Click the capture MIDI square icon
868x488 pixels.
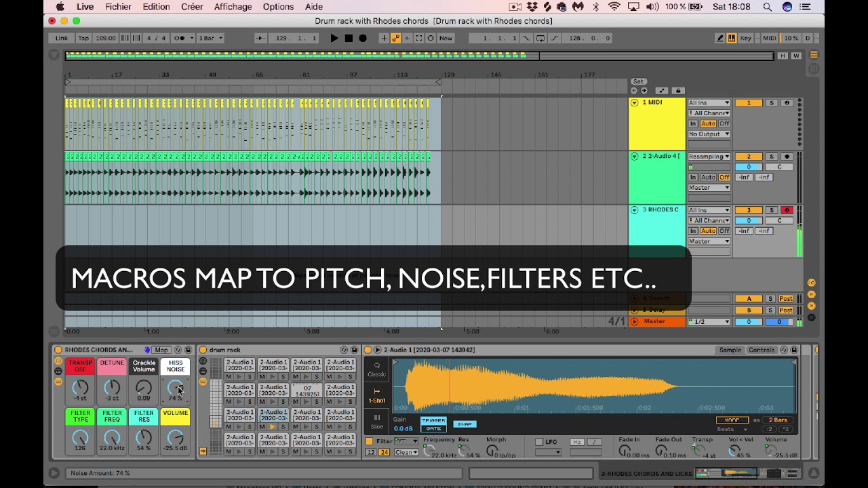418,38
